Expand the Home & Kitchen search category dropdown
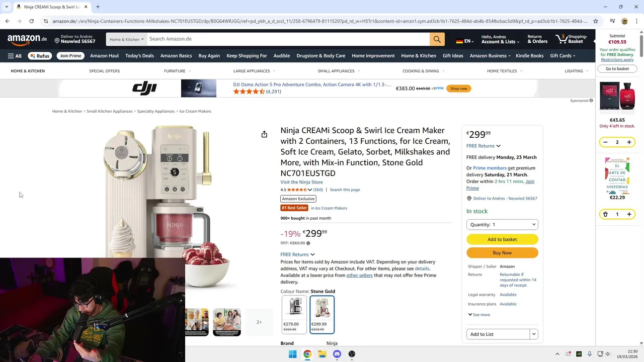 coord(126,39)
